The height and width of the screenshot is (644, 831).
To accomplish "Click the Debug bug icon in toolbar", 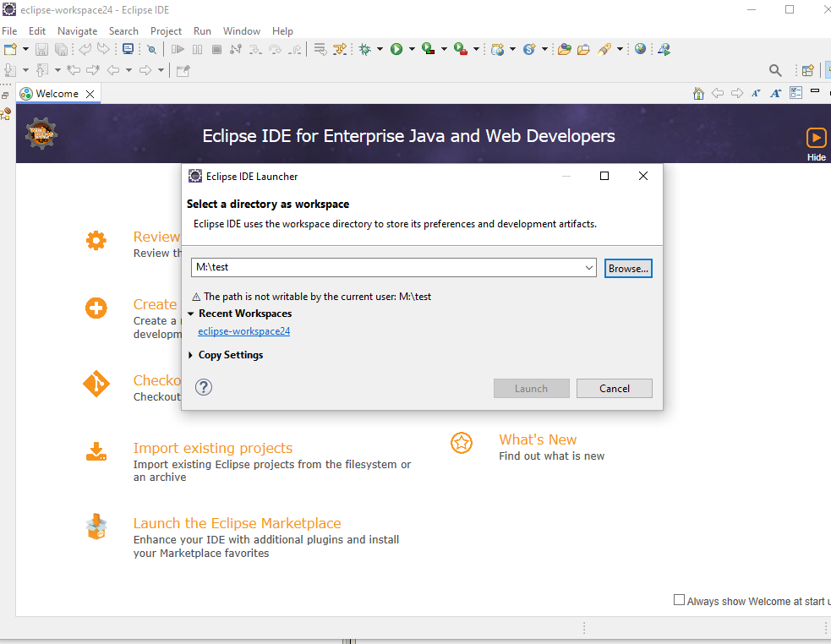I will 365,50.
